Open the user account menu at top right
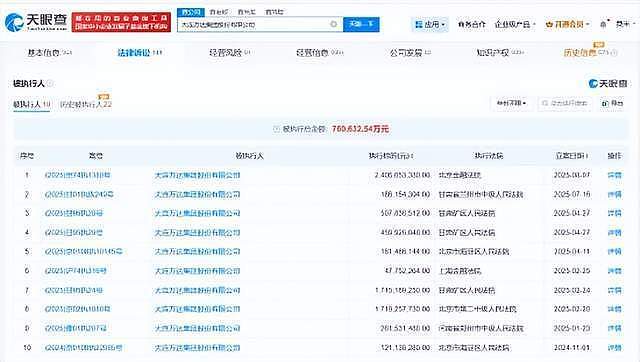Viewport: 640px width, 362px height. (x=625, y=24)
